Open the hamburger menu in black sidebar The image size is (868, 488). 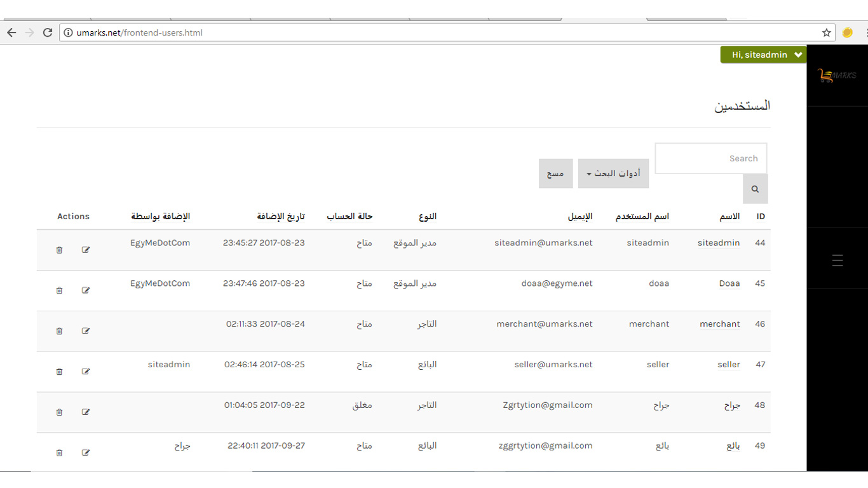point(837,260)
